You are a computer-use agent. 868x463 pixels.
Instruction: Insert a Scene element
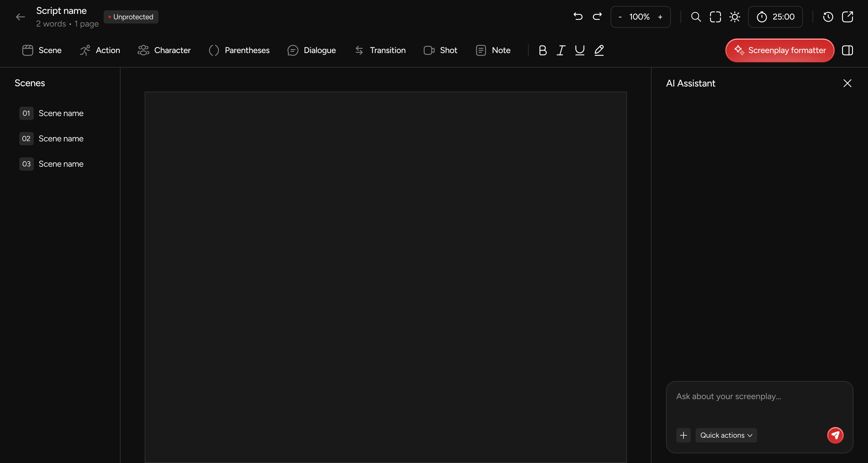pos(42,51)
